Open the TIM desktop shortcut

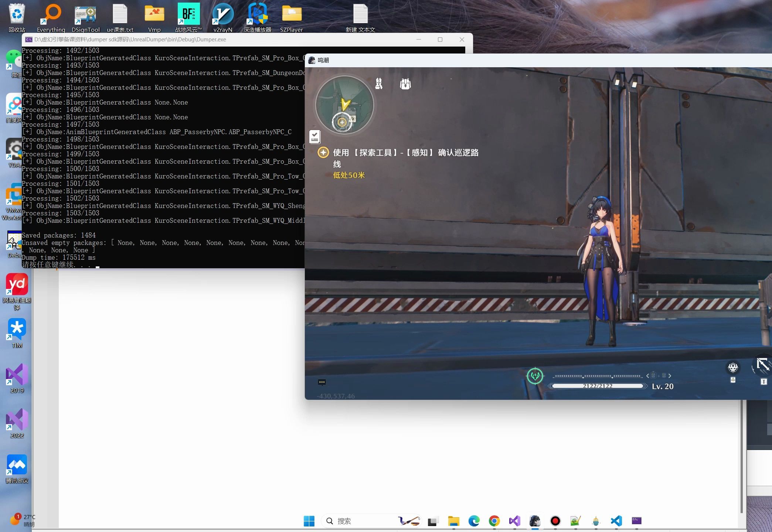(17, 333)
